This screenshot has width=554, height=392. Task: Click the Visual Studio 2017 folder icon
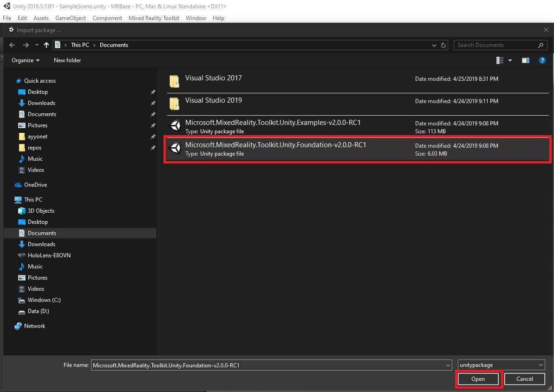click(x=175, y=81)
